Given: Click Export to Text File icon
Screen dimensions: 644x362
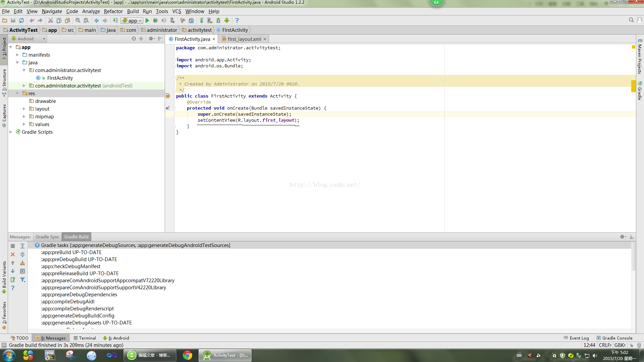Looking at the screenshot, I should pyautogui.click(x=13, y=280).
